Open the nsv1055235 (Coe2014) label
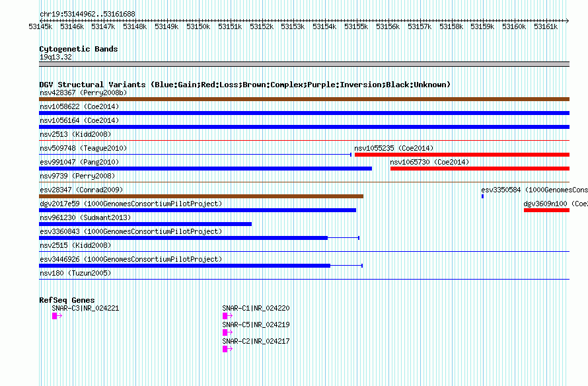Screen dimensions: 588x386 click(394, 148)
